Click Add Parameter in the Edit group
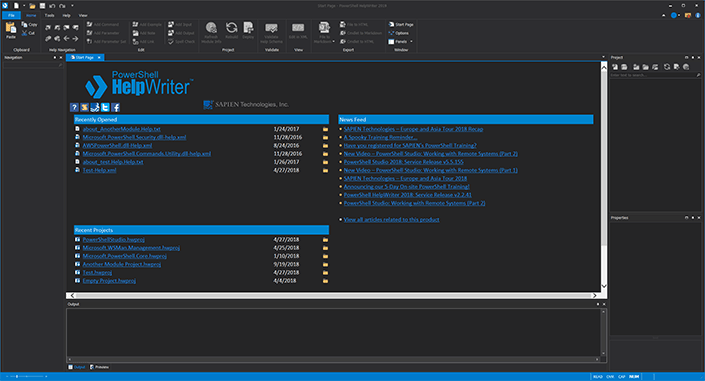The image size is (705, 381). 103,33
